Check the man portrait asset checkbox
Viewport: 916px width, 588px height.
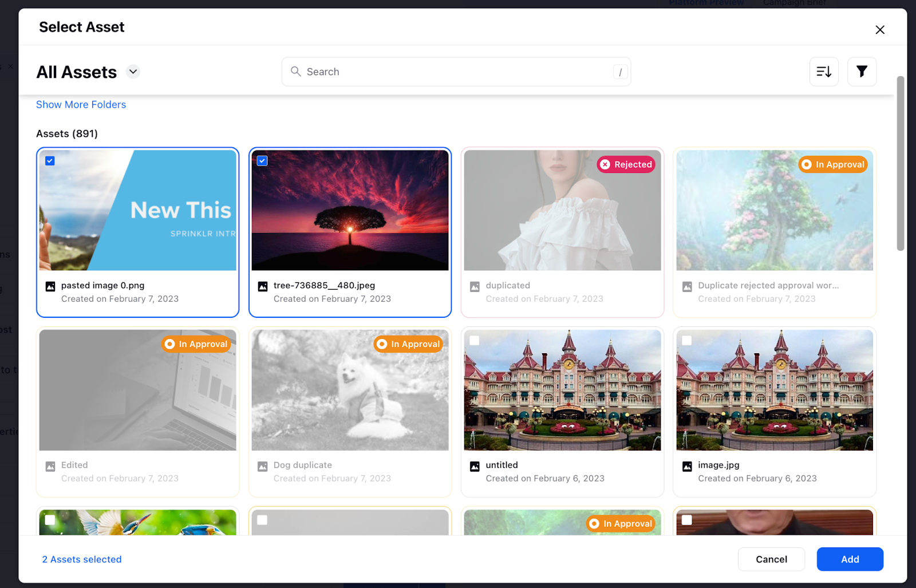(x=687, y=520)
